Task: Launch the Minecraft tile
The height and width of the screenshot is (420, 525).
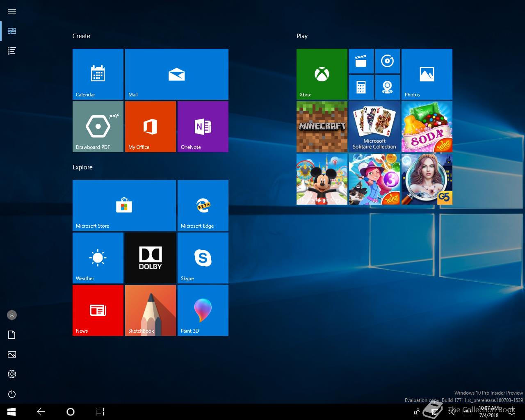Action: [322, 127]
